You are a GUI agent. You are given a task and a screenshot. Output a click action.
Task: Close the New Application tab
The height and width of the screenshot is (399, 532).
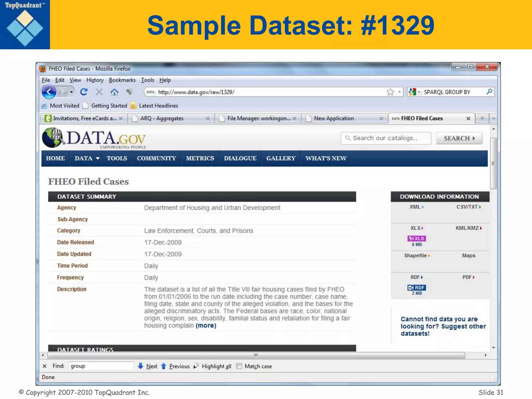(x=381, y=118)
